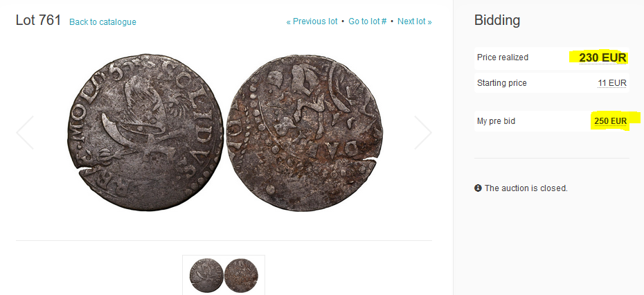The image size is (644, 295).
Task: Click the 11 EUR starting price amount
Action: (x=612, y=83)
